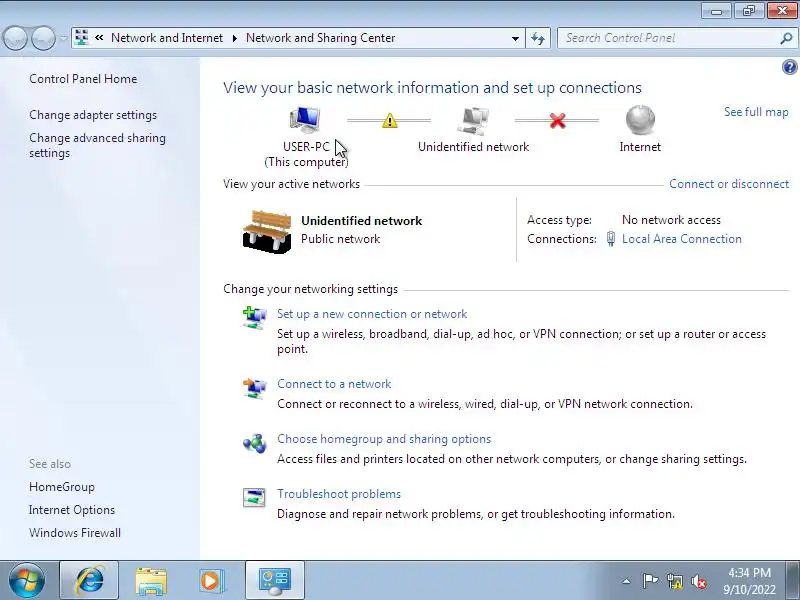Click Public network link
This screenshot has height=600, width=800.
(340, 239)
